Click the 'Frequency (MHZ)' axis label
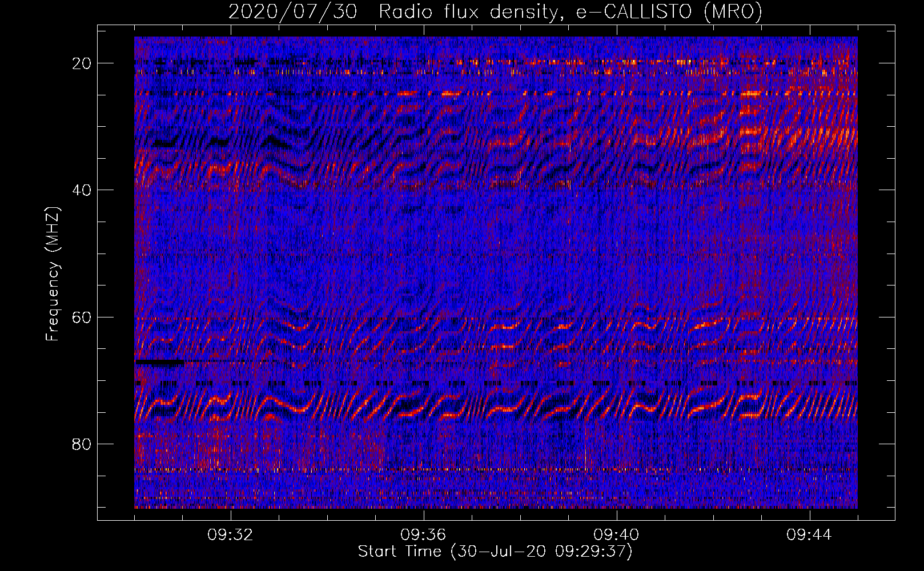924x571 pixels. click(53, 274)
